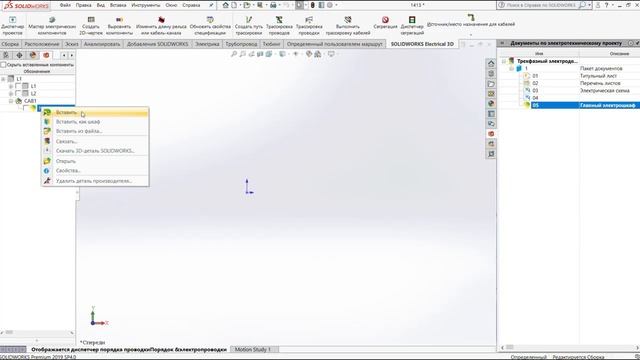640x360 pixels.
Task: Open the Motion Study 1 tab
Action: pos(253,349)
